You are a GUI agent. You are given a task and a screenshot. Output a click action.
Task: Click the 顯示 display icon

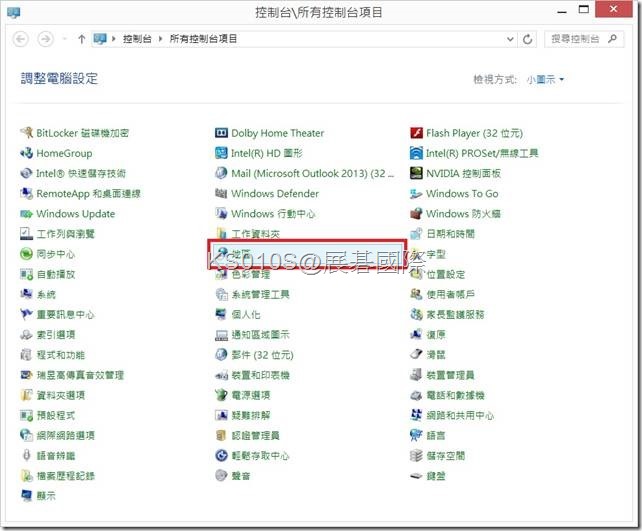pyautogui.click(x=26, y=495)
